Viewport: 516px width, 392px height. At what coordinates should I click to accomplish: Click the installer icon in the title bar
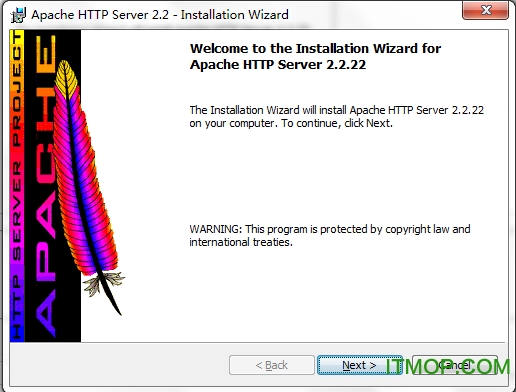18,15
